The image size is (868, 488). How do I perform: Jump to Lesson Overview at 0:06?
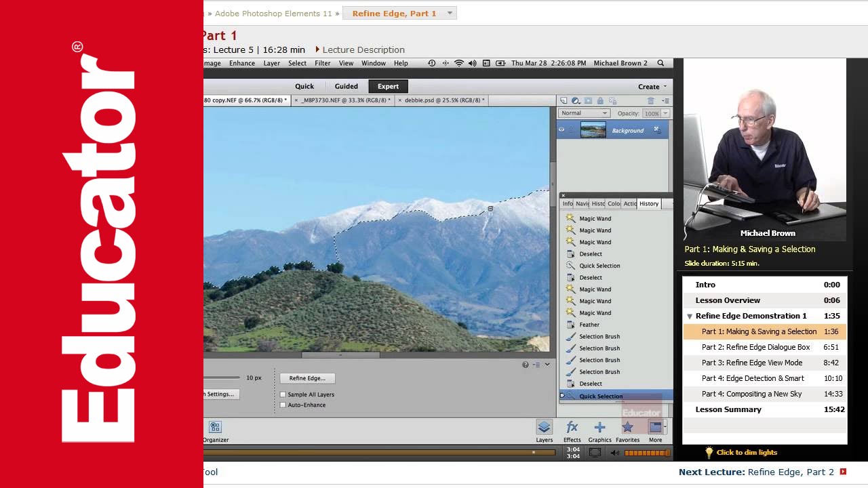[x=765, y=300]
